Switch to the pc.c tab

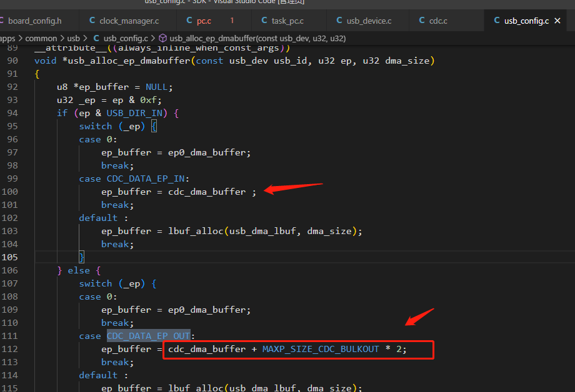[x=214, y=21]
